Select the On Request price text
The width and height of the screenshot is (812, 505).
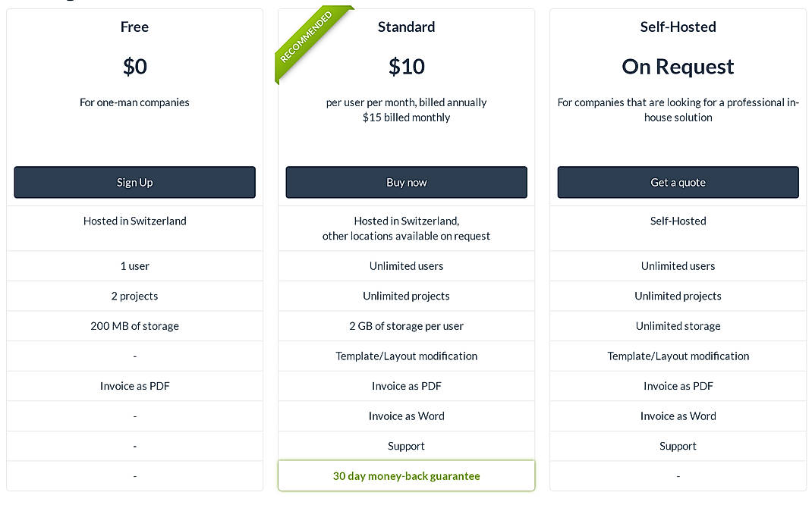tap(678, 67)
